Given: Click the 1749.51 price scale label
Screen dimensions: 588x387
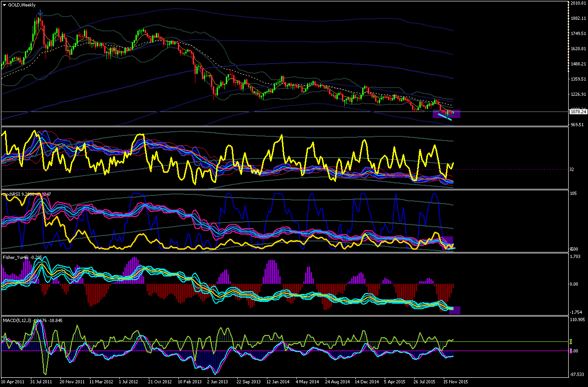Looking at the screenshot, I should coord(578,34).
